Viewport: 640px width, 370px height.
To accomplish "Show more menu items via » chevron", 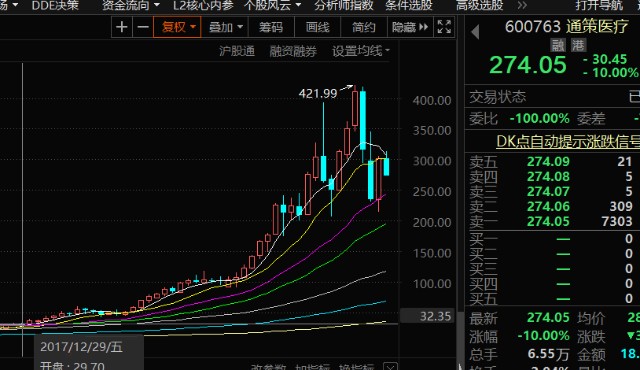I will coord(522,5).
